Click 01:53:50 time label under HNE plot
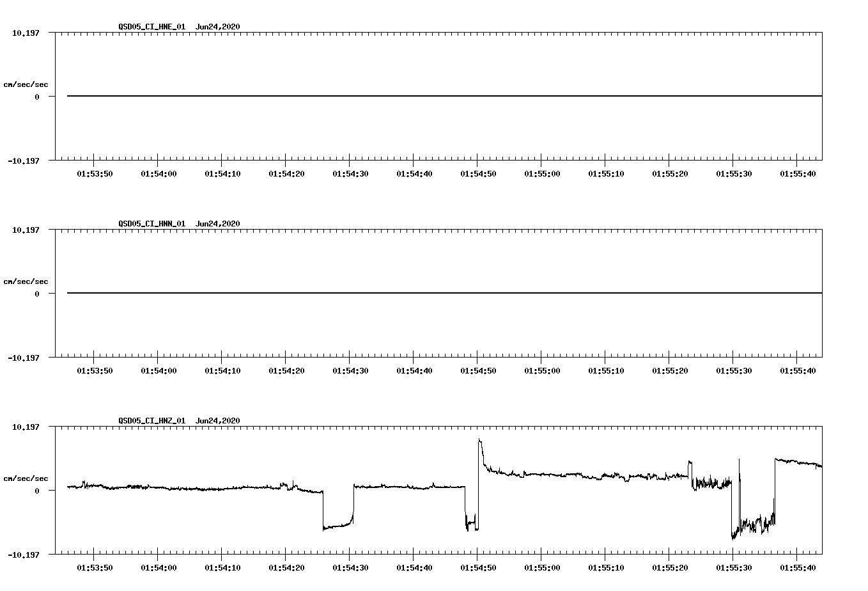 (x=95, y=173)
